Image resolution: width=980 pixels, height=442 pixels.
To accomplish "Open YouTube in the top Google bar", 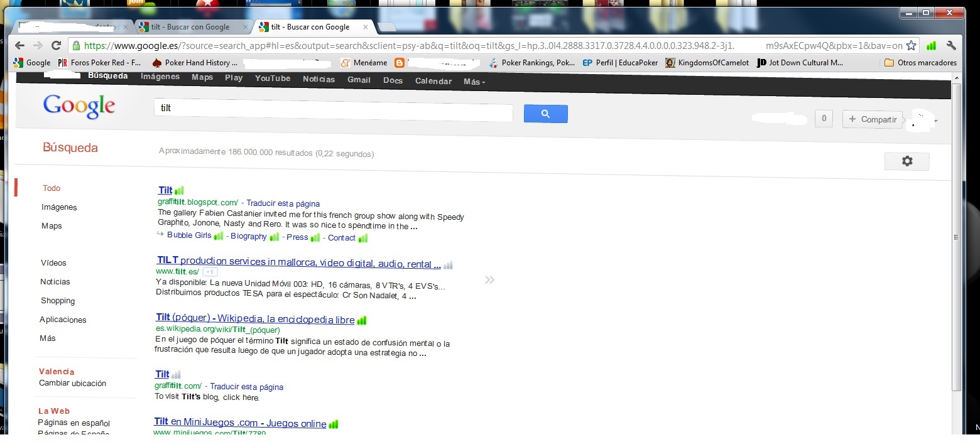I will tap(273, 78).
